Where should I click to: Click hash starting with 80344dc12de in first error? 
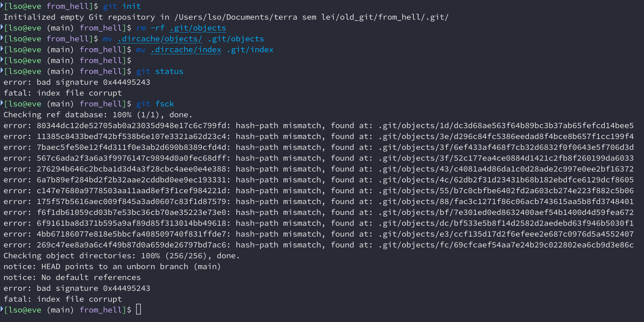coord(131,126)
